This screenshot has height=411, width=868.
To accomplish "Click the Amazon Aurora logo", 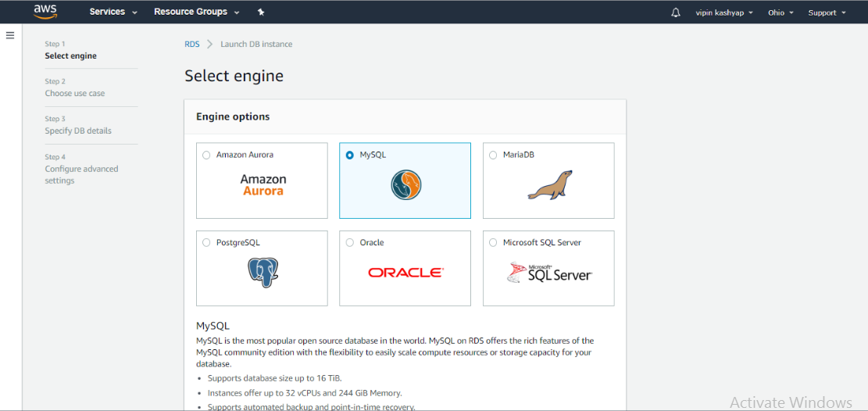I will click(263, 185).
